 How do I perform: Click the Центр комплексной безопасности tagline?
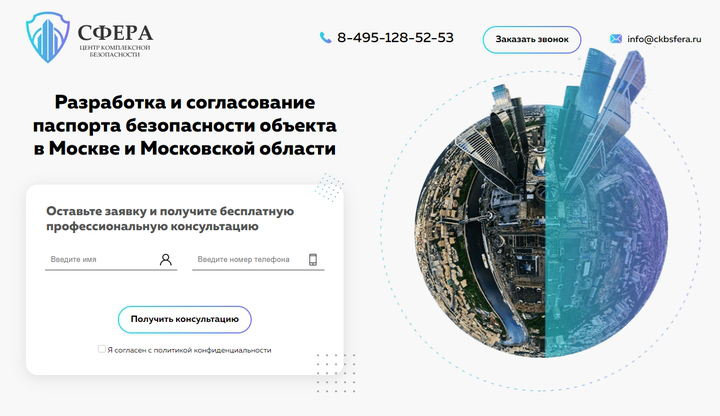pyautogui.click(x=115, y=51)
